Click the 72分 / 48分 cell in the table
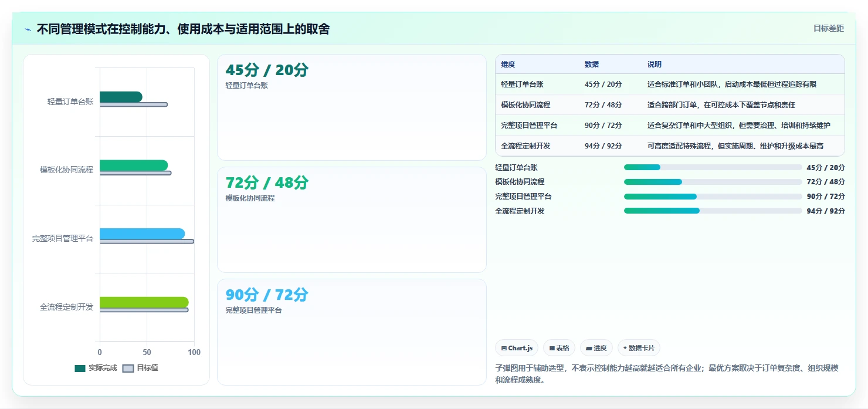The image size is (868, 409). (x=603, y=105)
